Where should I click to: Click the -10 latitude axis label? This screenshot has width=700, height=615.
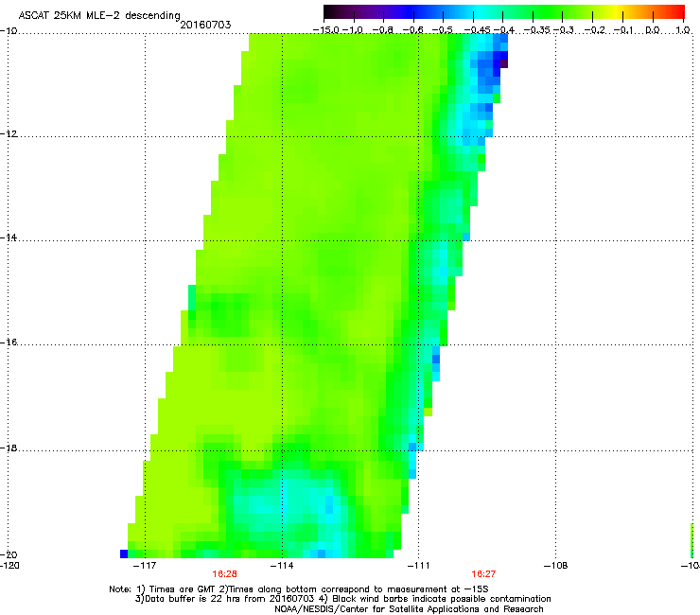(9, 31)
